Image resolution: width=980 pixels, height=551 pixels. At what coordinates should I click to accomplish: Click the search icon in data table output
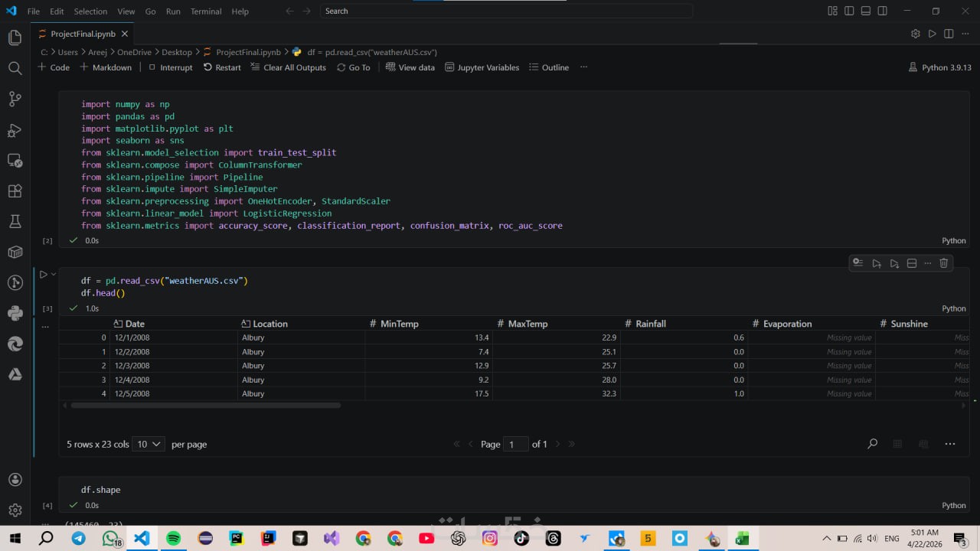click(x=872, y=444)
